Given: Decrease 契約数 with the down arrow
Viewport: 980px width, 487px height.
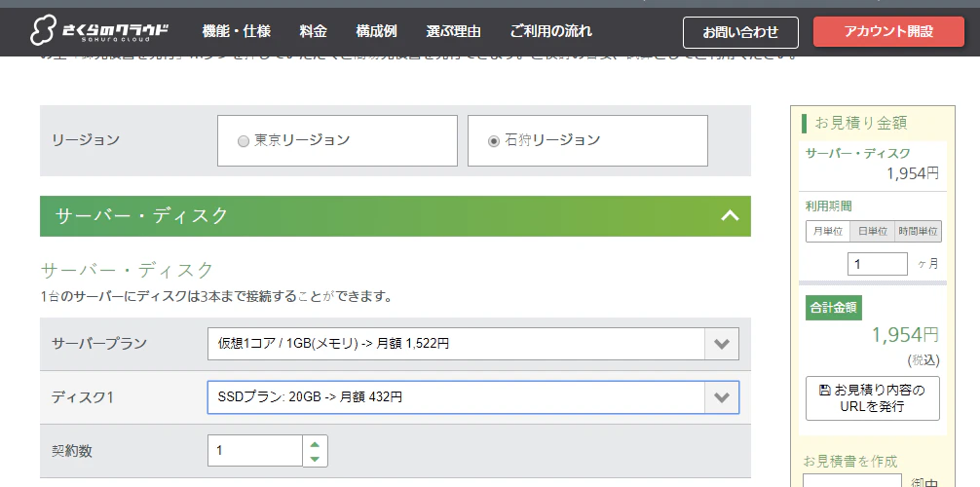Looking at the screenshot, I should coord(315,458).
